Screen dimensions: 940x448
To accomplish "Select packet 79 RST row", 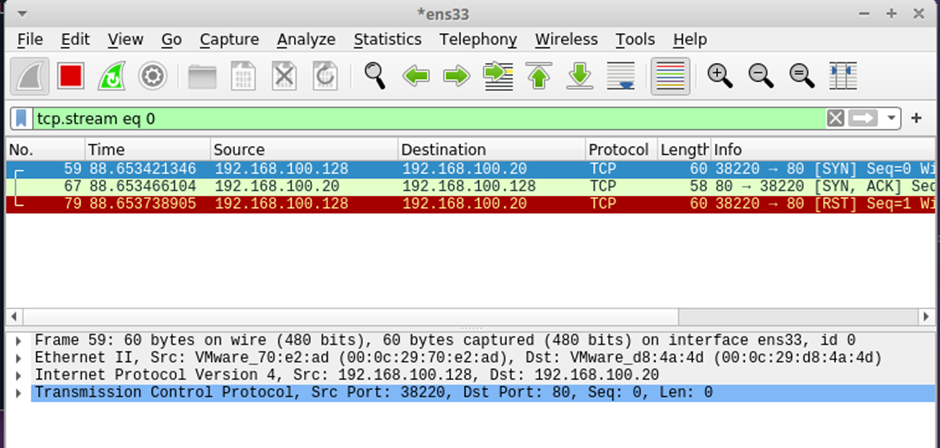I will (471, 204).
